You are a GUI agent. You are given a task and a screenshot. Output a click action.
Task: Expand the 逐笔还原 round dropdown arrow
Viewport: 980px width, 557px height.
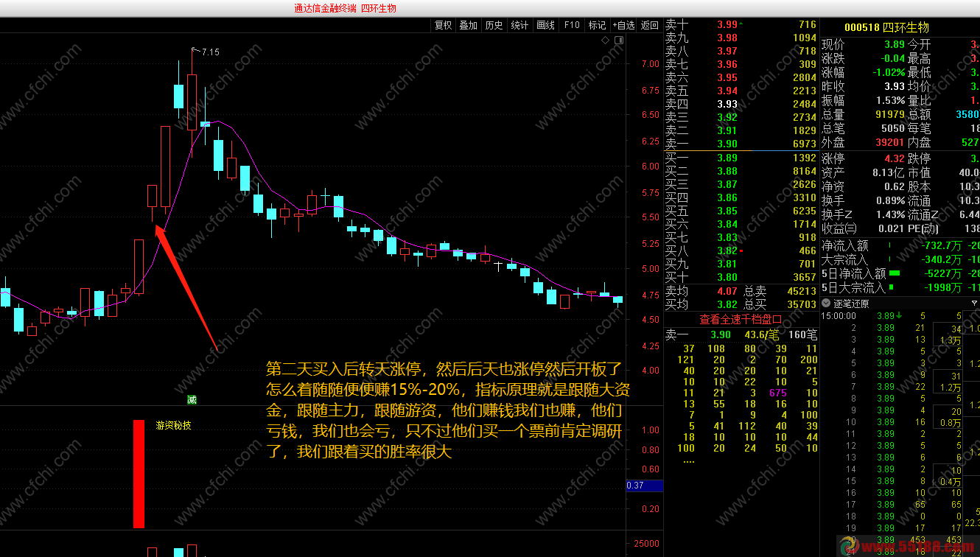click(827, 304)
